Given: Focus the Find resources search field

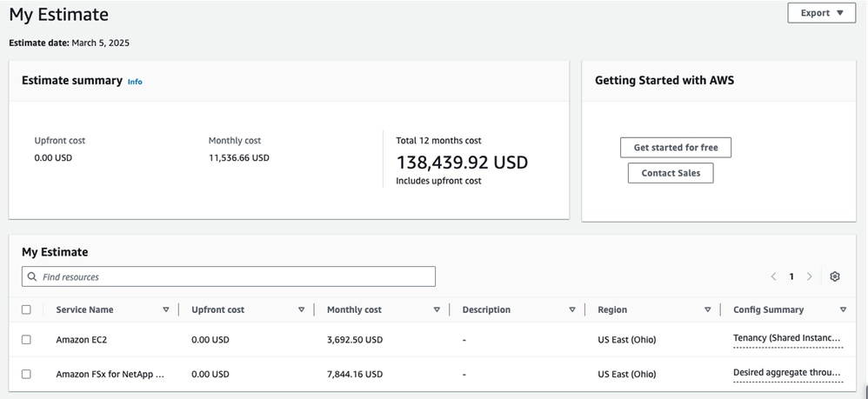Looking at the screenshot, I should pyautogui.click(x=235, y=276).
